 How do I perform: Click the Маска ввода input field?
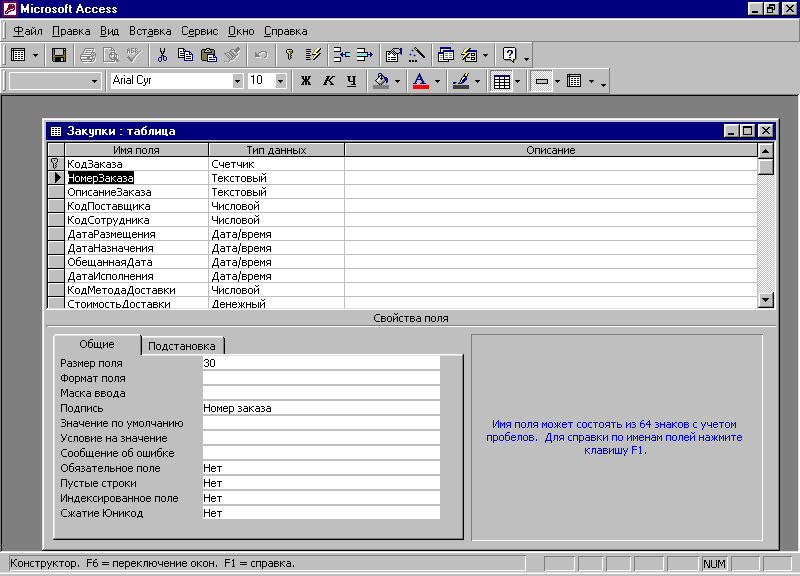321,393
